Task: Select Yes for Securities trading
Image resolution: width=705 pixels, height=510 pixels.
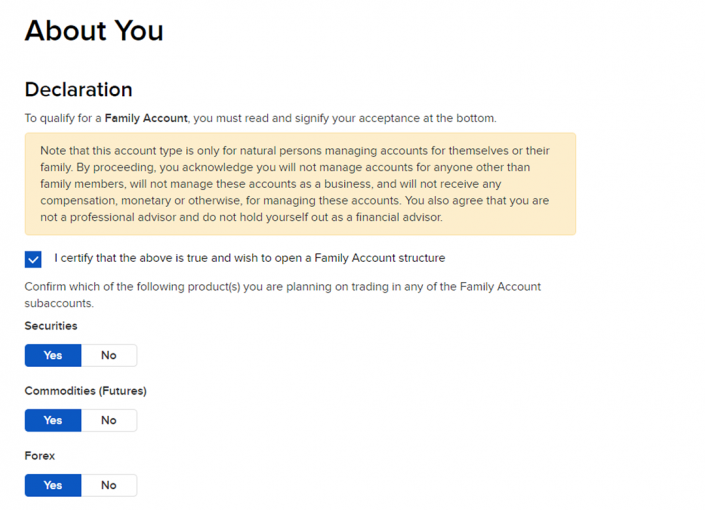Action: coord(53,355)
